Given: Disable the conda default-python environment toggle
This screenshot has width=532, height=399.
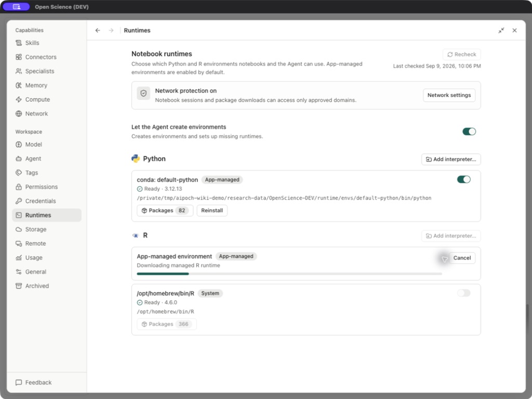Looking at the screenshot, I should pos(463,179).
